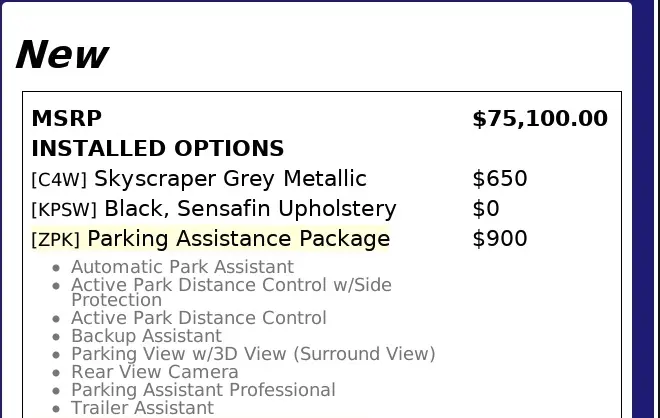Click Black, Sensafin Upholstery option

click(250, 209)
